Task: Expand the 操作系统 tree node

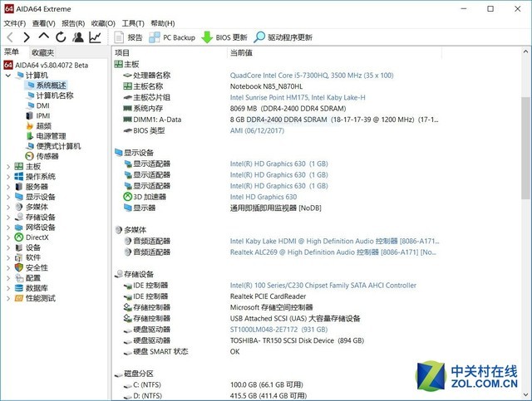Action: point(8,177)
